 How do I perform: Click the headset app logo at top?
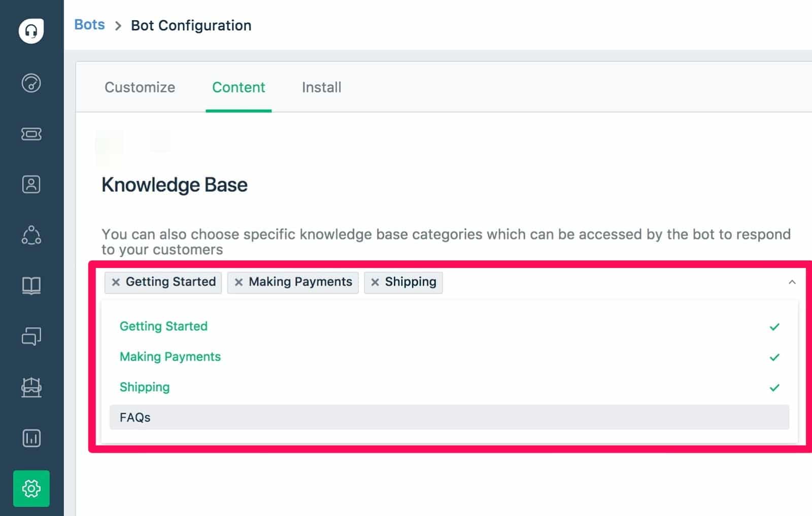click(31, 31)
